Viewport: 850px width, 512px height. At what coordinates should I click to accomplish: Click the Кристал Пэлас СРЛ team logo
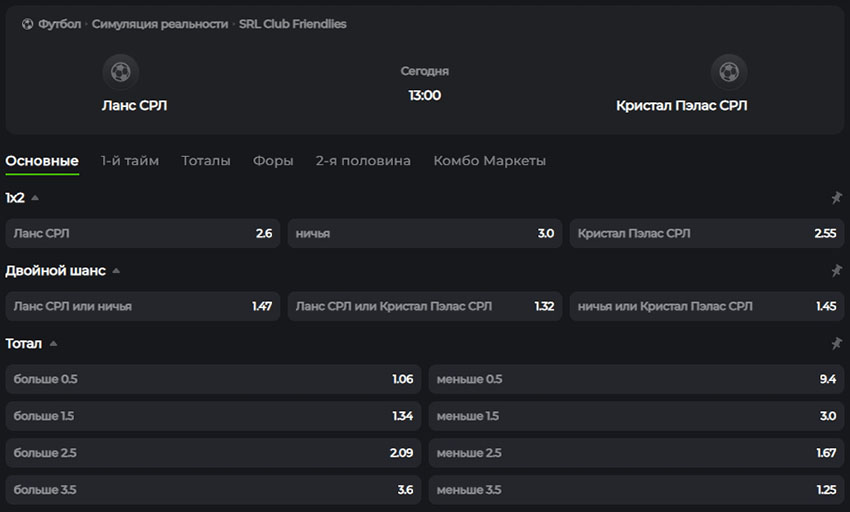pos(729,72)
